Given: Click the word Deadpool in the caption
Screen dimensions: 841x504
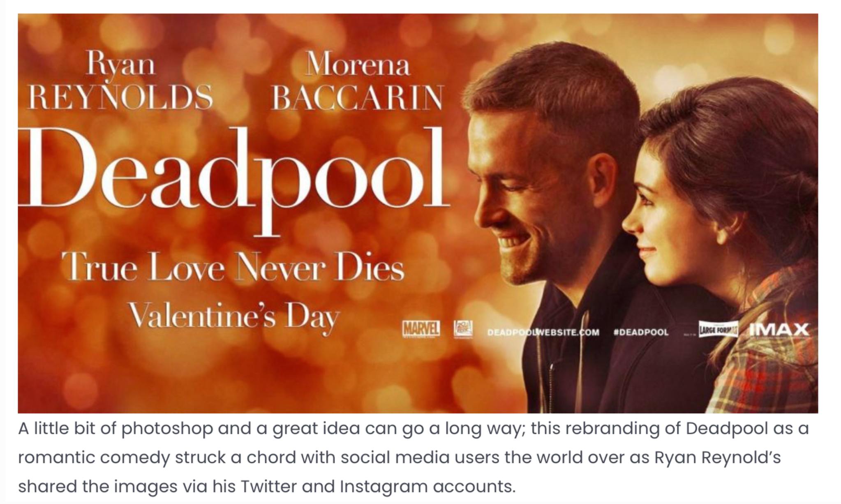Looking at the screenshot, I should pos(726,429).
